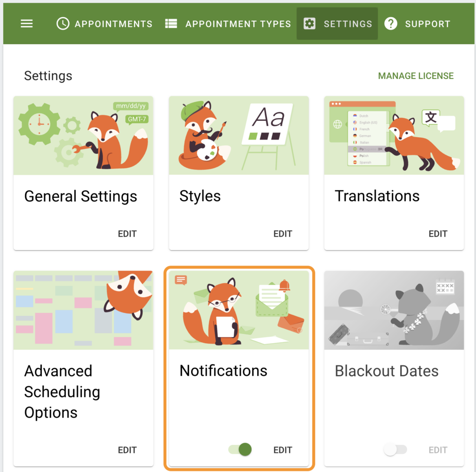This screenshot has height=472, width=476.
Task: Click the grayed Blackout Dates beach image
Action: (x=394, y=310)
